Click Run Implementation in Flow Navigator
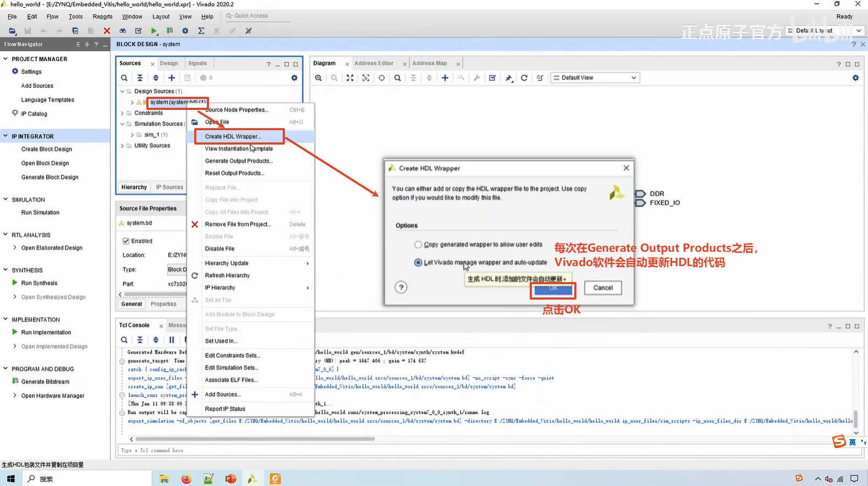This screenshot has width=868, height=486. tap(46, 333)
